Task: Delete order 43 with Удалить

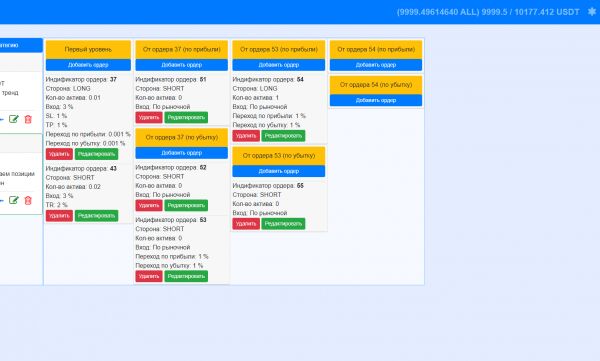Action: pyautogui.click(x=59, y=216)
